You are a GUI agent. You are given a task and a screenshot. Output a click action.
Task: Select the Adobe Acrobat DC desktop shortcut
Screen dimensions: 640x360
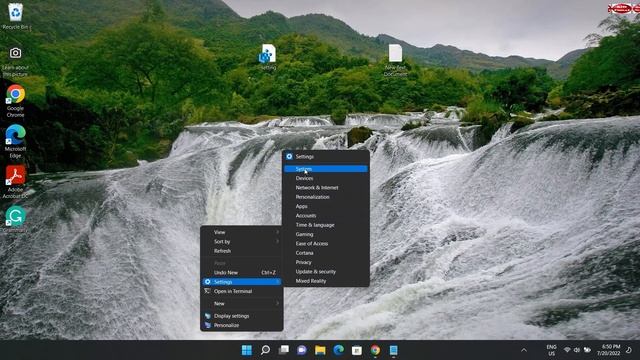[15, 182]
